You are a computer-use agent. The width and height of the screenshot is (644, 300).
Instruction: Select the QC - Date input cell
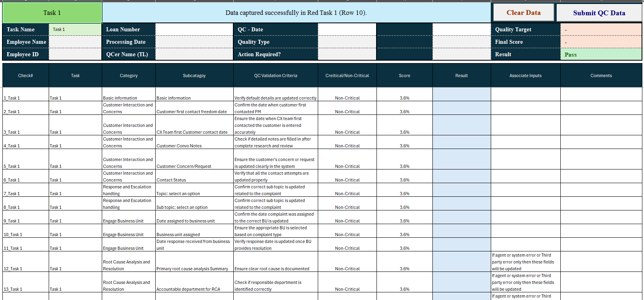pyautogui.click(x=347, y=29)
